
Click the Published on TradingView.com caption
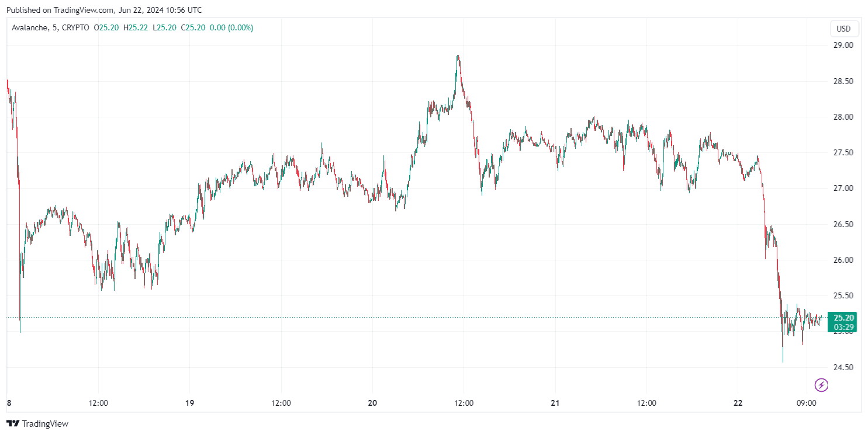click(103, 10)
